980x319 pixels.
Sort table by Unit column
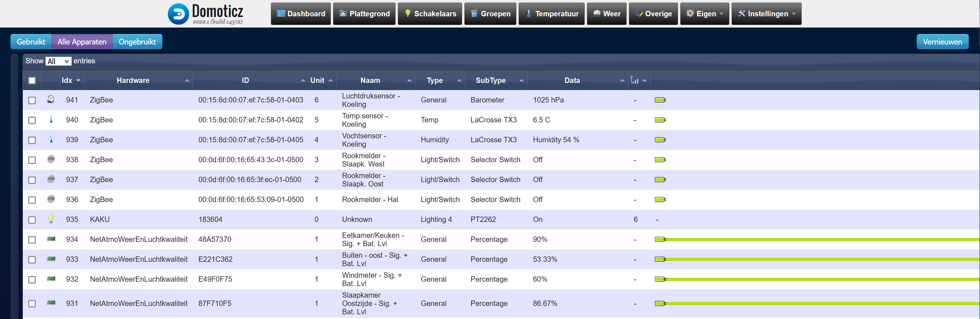pyautogui.click(x=322, y=80)
